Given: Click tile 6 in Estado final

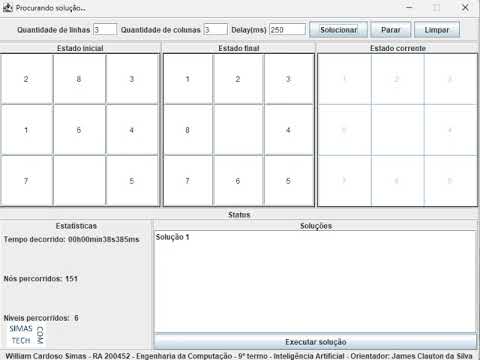Looking at the screenshot, I should pyautogui.click(x=238, y=181).
